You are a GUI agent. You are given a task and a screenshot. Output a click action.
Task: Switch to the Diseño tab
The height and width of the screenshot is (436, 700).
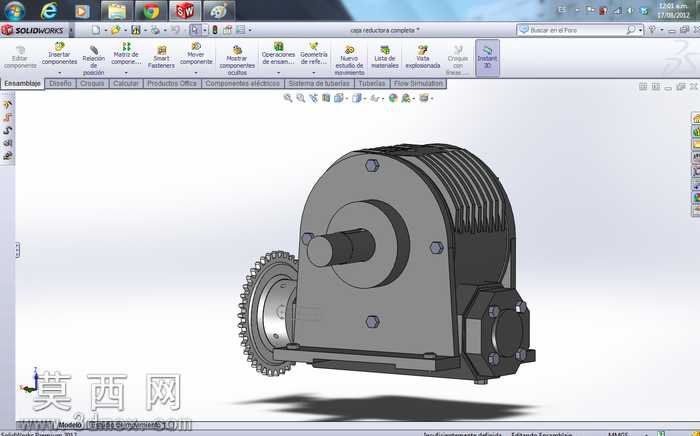click(60, 83)
